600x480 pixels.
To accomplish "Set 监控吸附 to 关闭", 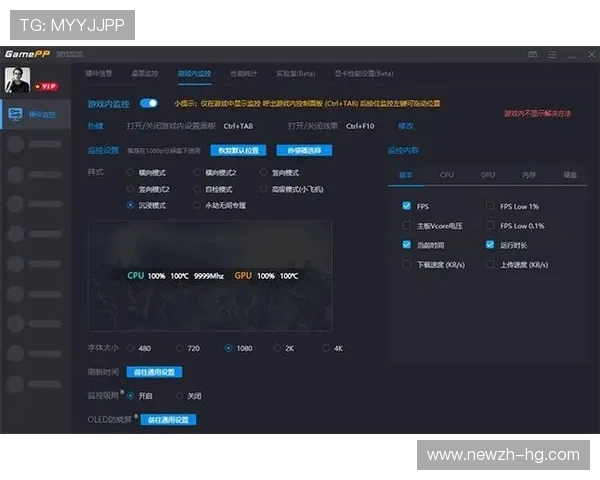I will click(179, 396).
